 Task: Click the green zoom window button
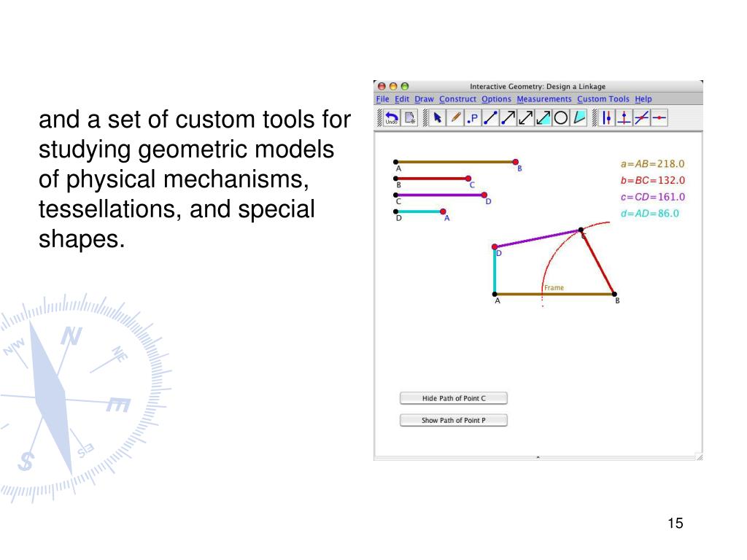pyautogui.click(x=405, y=86)
